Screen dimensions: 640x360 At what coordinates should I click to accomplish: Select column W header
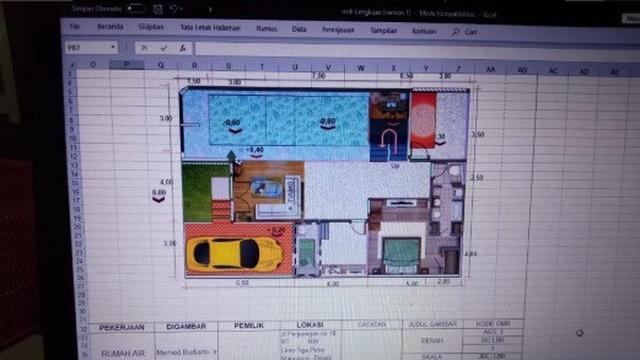pyautogui.click(x=361, y=68)
